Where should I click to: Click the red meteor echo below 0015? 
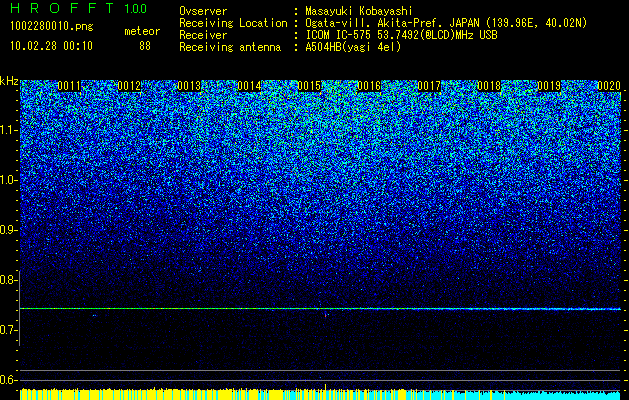(x=326, y=315)
